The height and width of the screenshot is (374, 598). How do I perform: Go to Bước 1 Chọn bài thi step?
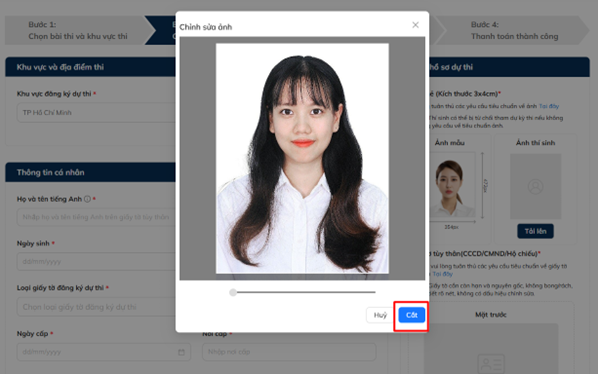point(78,30)
